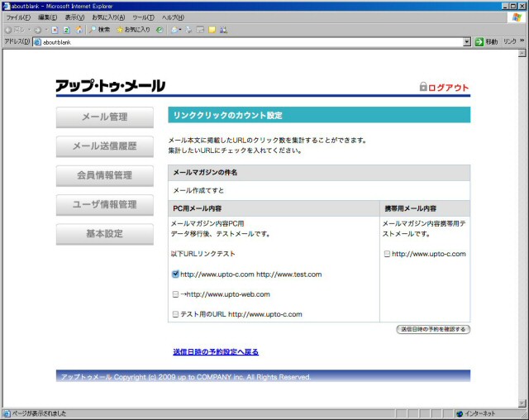529x420 pixels.
Task: Click the ログアウト link
Action: click(448, 88)
